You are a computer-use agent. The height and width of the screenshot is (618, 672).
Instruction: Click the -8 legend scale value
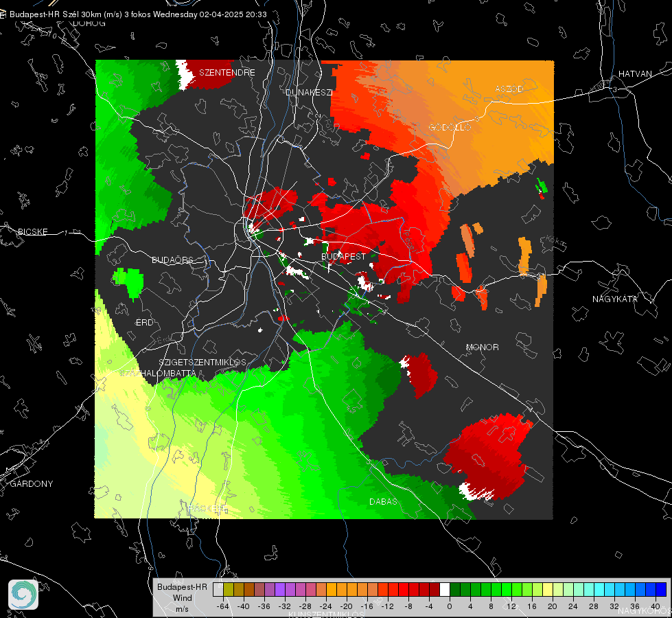pyautogui.click(x=410, y=606)
